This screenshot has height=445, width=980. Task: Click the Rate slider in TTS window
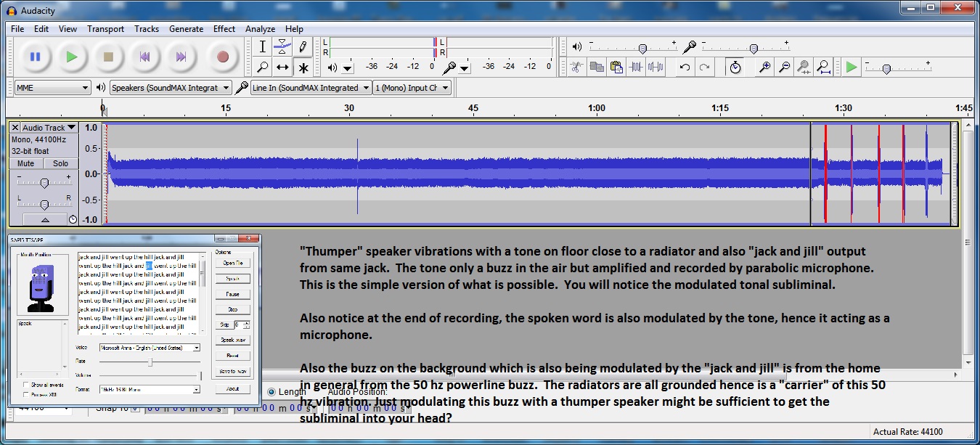point(150,361)
